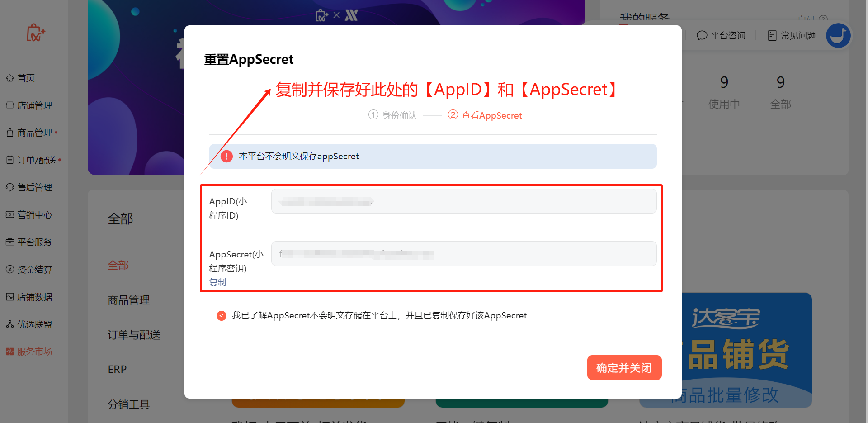This screenshot has height=423, width=868.
Task: Open 资金结算 in sidebar
Action: click(29, 270)
